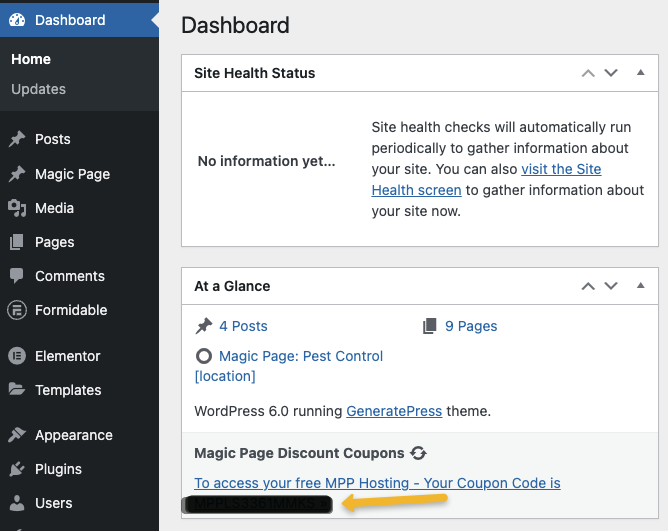Open Templates menu item
This screenshot has width=668, height=531.
(68, 390)
